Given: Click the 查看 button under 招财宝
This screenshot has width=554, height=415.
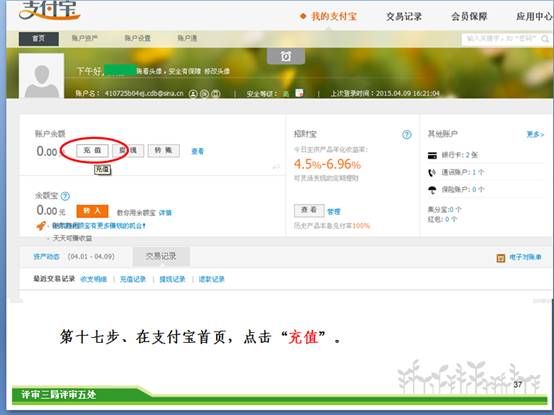Looking at the screenshot, I should point(309,211).
